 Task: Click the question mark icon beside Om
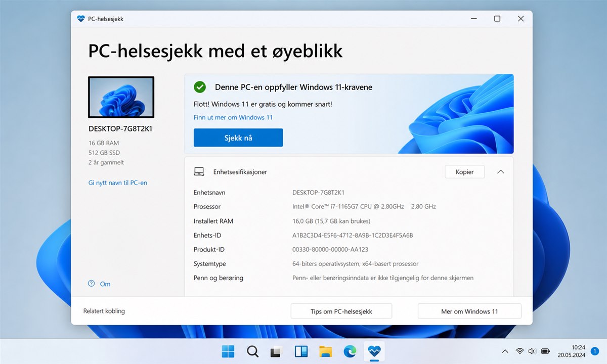point(92,284)
